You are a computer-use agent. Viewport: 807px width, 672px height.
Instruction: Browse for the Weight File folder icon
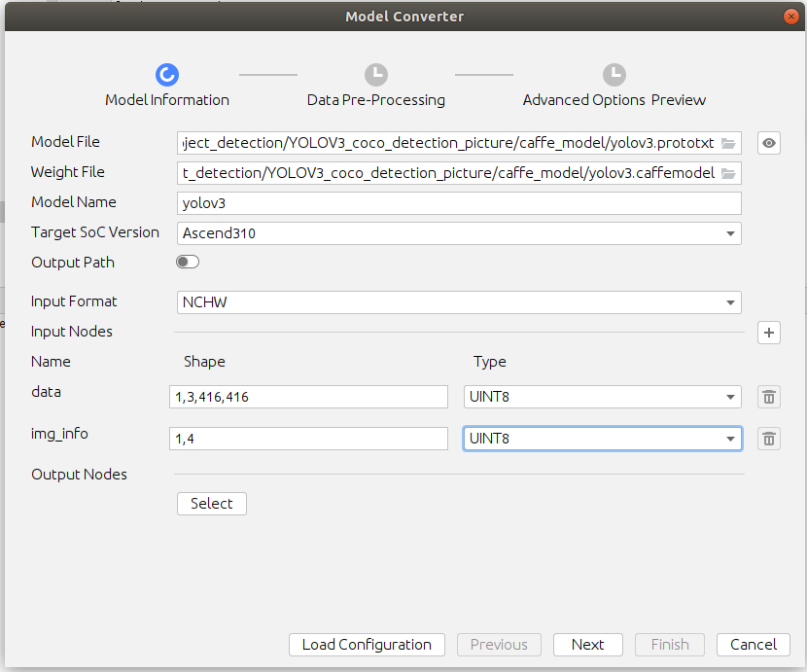(728, 173)
